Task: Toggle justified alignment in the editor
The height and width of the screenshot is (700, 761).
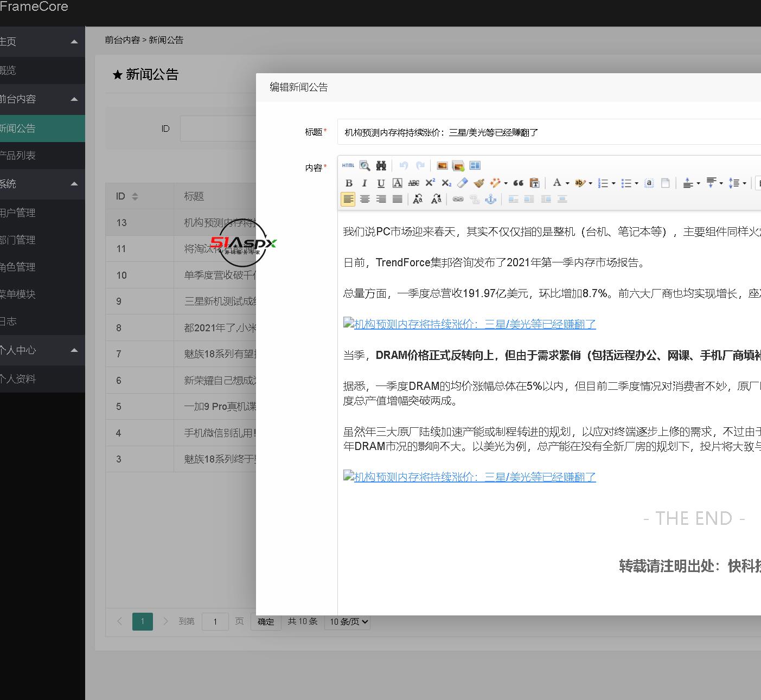Action: (397, 200)
